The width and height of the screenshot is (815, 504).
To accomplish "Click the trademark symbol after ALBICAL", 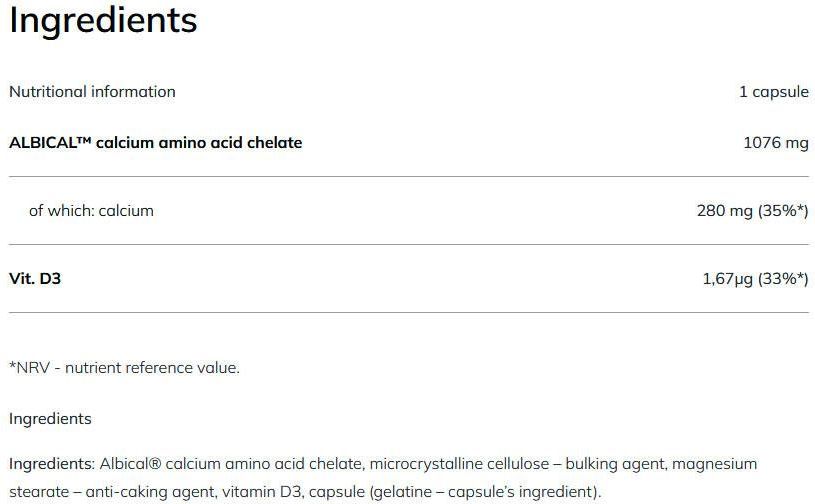I will [83, 139].
